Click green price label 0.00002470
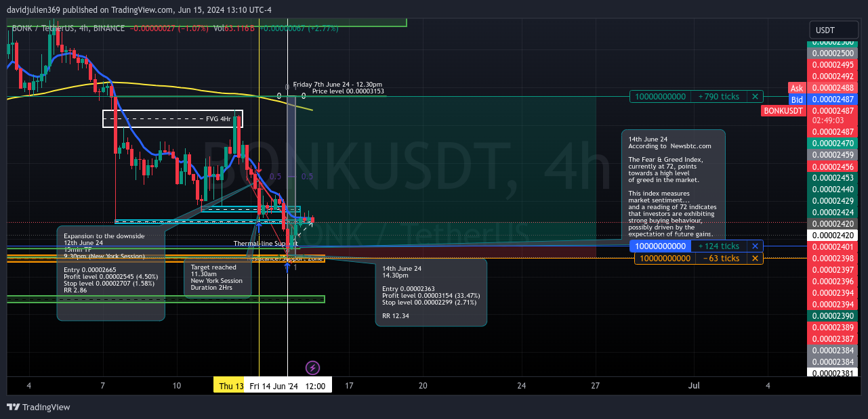868x419 pixels. pyautogui.click(x=833, y=144)
